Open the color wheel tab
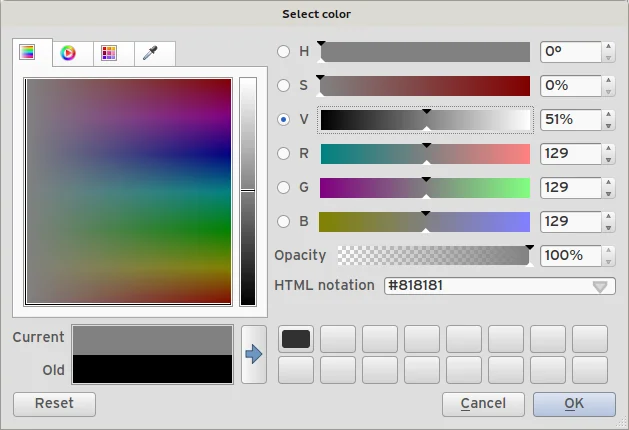The image size is (629, 430). 68,53
